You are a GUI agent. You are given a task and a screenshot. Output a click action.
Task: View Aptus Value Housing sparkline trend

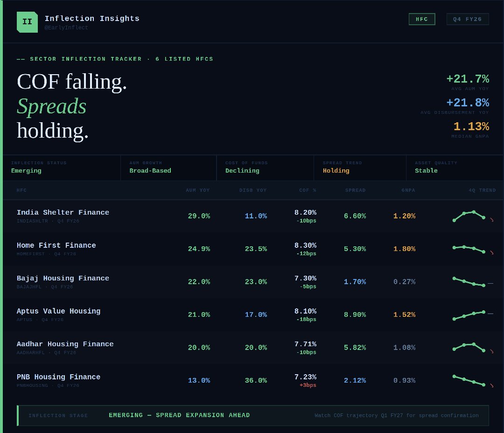(x=469, y=315)
